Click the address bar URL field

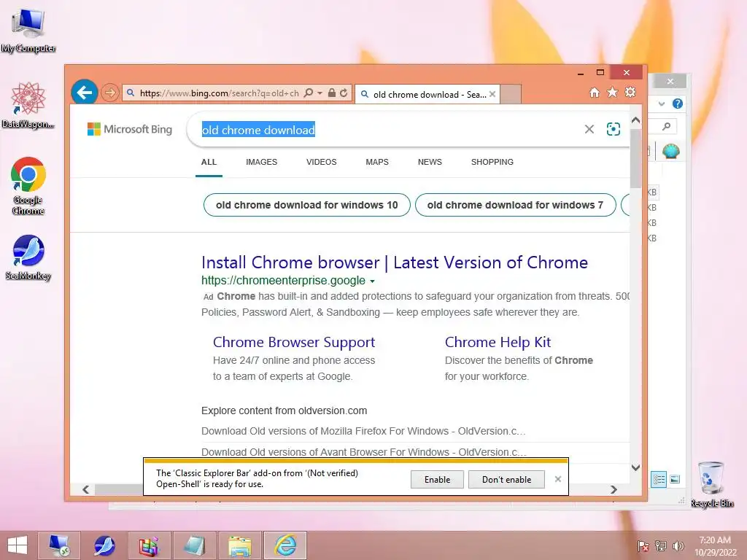(219, 93)
